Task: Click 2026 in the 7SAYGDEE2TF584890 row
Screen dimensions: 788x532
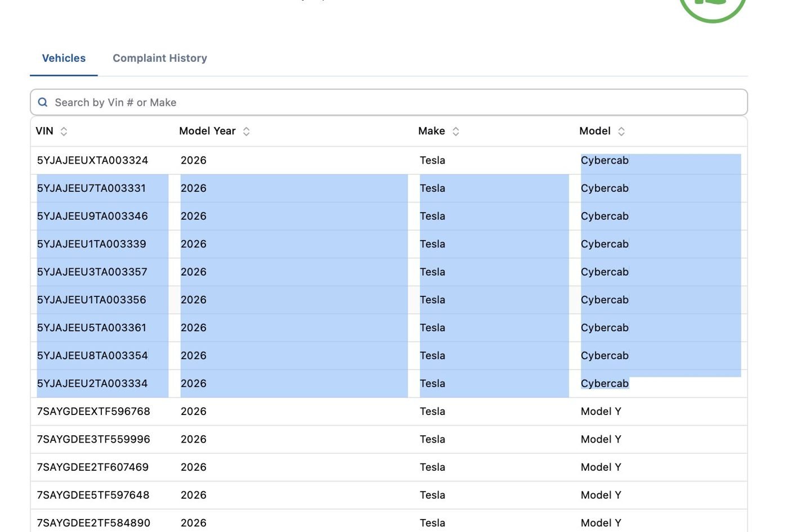Action: (194, 523)
